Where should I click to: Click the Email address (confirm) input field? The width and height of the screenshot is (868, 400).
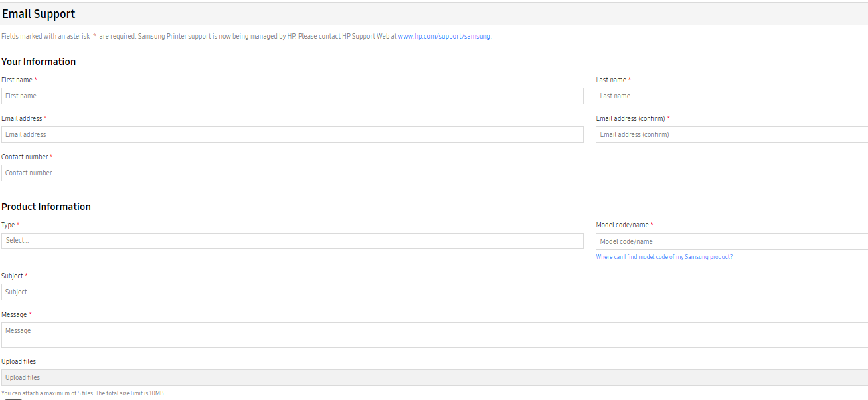click(x=731, y=134)
